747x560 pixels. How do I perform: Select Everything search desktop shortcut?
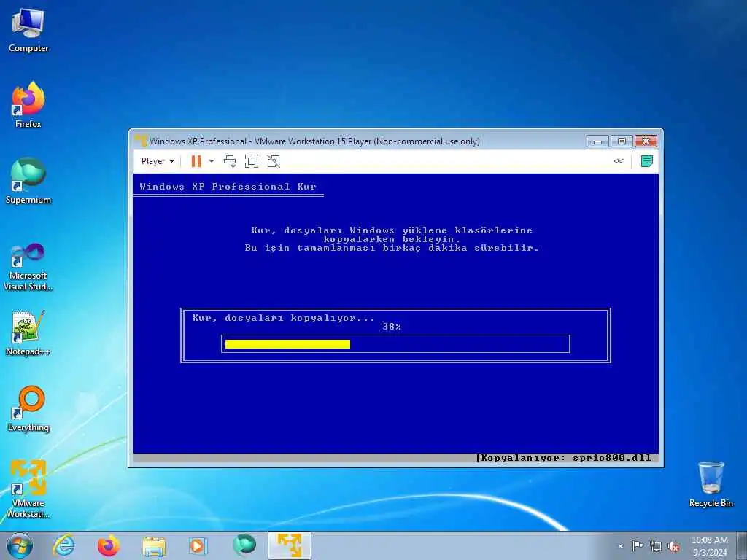point(28,408)
